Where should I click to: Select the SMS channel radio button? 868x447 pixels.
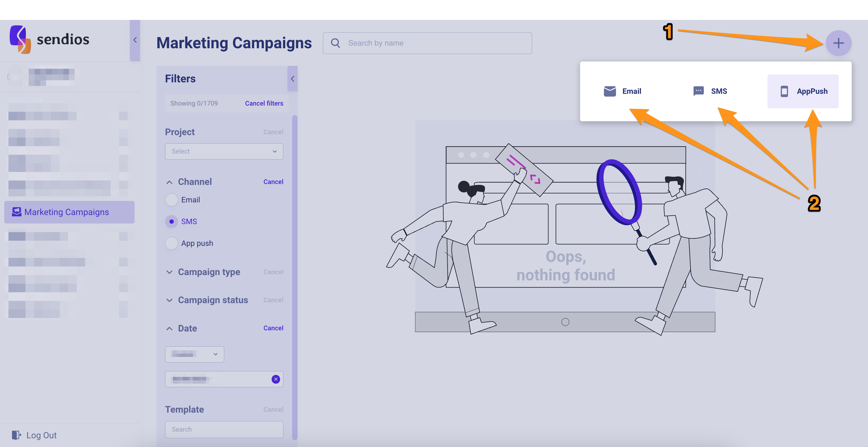coord(171,221)
